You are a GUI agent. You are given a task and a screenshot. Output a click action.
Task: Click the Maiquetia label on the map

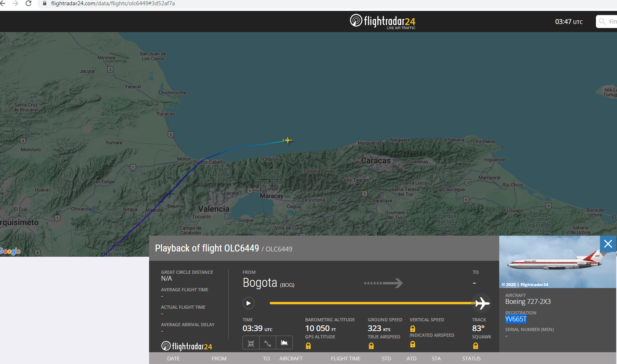pyautogui.click(x=369, y=143)
